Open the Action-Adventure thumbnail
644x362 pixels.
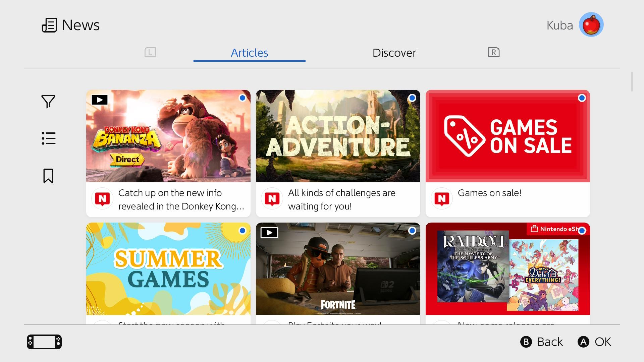click(338, 136)
